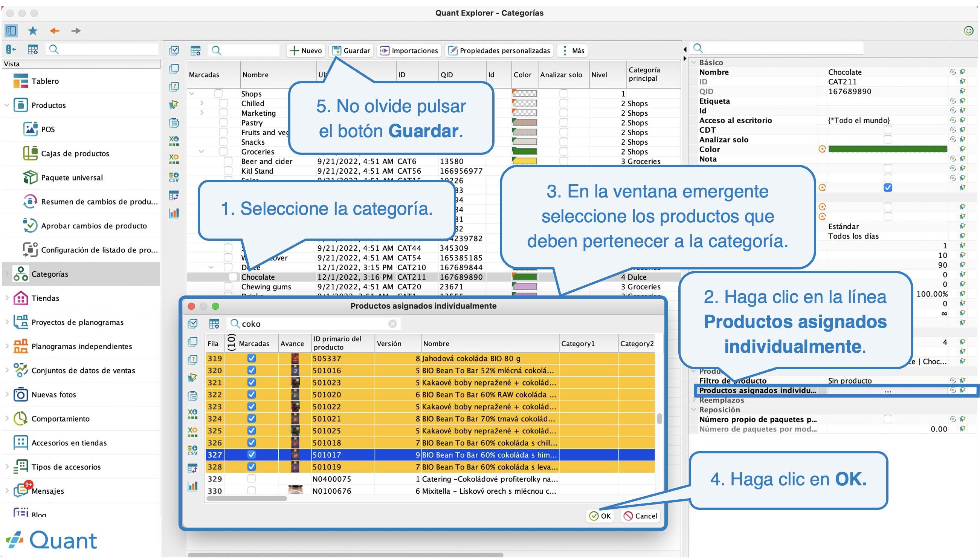Image resolution: width=980 pixels, height=560 pixels.
Task: Go back with the orange arrow
Action: click(55, 31)
